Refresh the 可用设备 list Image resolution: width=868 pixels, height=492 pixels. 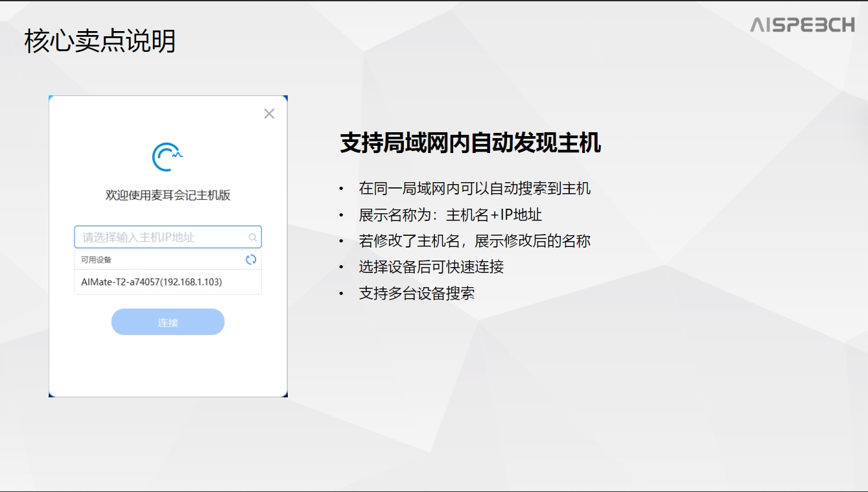pyautogui.click(x=251, y=260)
